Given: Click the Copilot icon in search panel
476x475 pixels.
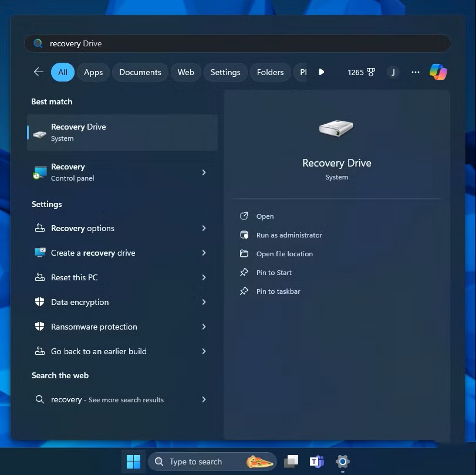Looking at the screenshot, I should click(x=438, y=72).
